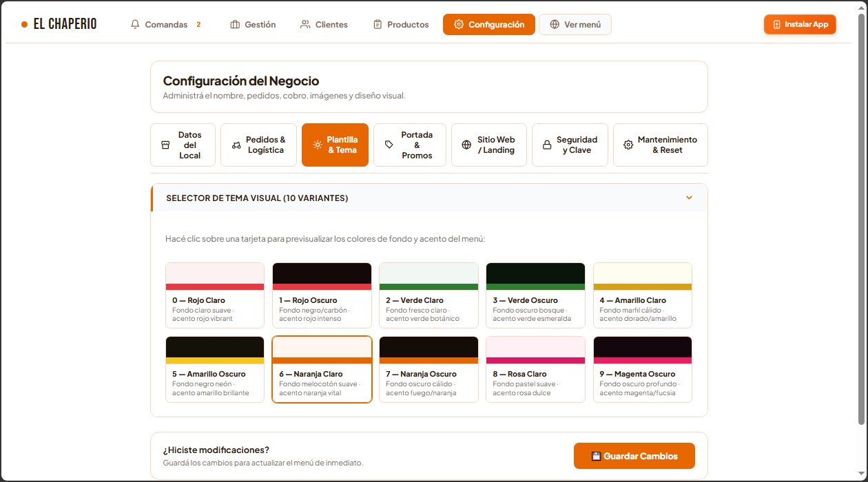The image size is (868, 482).
Task: Click the Hacé clic sobre una tarjeta instruction
Action: tap(325, 239)
